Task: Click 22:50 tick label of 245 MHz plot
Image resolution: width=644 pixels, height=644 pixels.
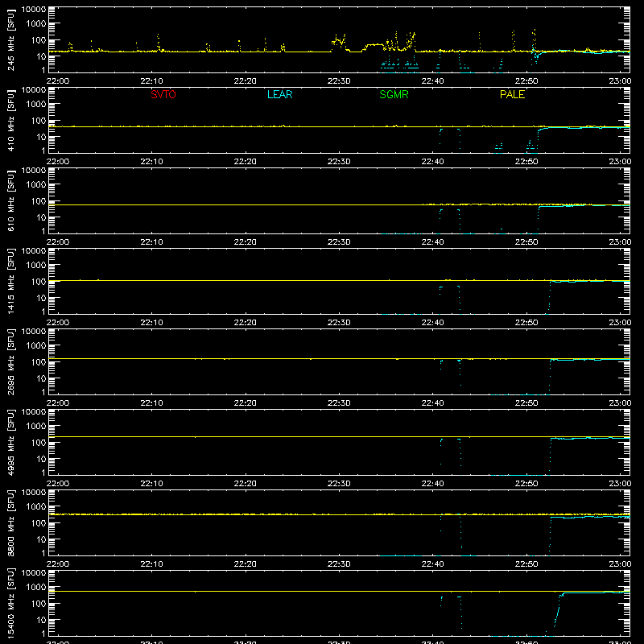Action: (526, 81)
